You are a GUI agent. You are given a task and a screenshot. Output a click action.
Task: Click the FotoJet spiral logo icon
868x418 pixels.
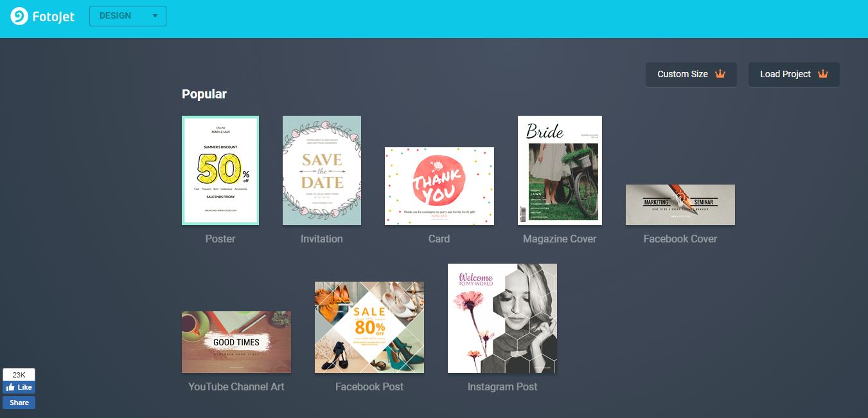pyautogui.click(x=19, y=16)
